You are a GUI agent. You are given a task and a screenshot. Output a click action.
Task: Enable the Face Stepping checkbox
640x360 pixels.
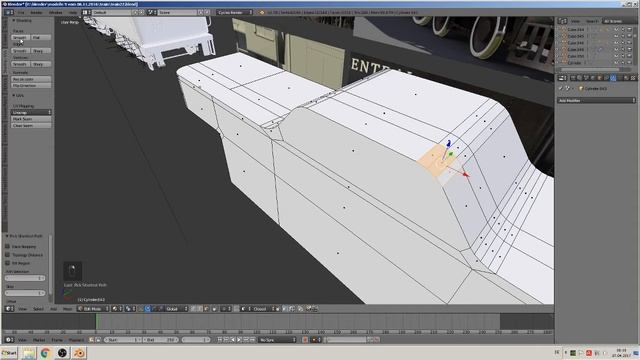coord(7,247)
